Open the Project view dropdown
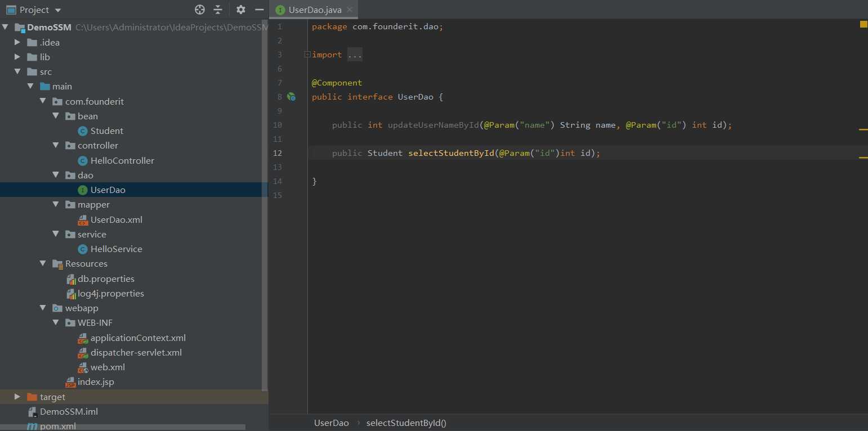This screenshot has width=868, height=431. pyautogui.click(x=58, y=10)
